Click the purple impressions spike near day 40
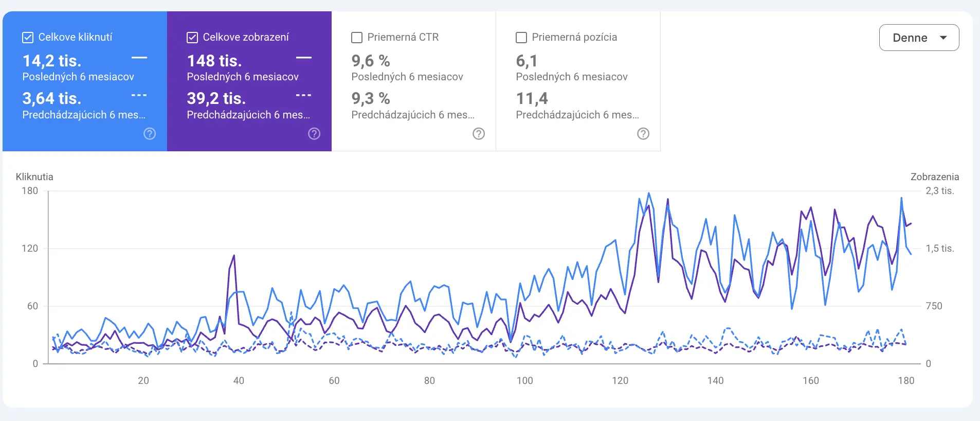This screenshot has height=421, width=980. tap(234, 256)
